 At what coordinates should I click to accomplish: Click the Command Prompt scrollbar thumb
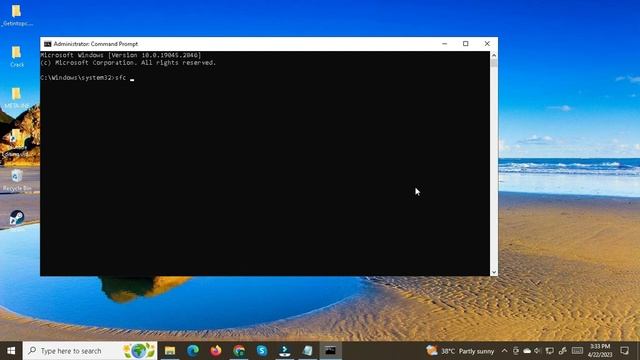494,63
